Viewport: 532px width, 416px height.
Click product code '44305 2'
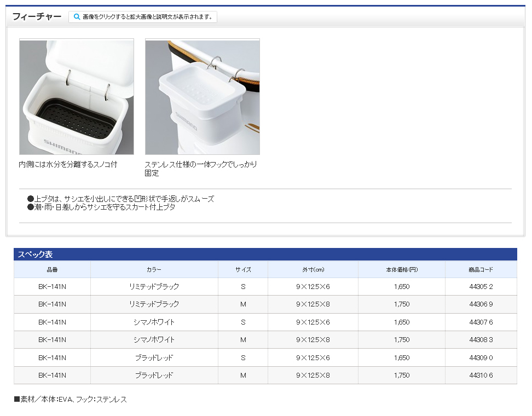[x=481, y=287]
